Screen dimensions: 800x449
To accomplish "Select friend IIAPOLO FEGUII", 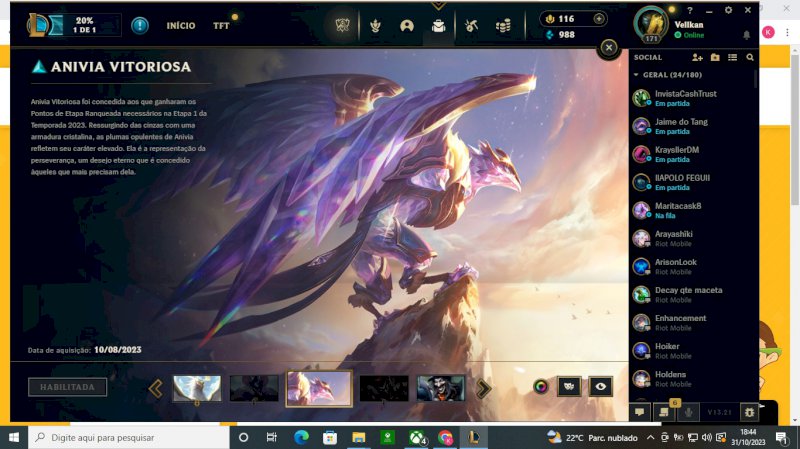I will (x=692, y=182).
